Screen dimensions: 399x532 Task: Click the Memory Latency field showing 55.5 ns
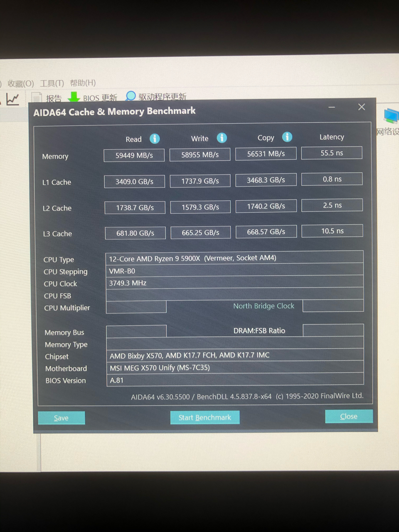tap(332, 153)
